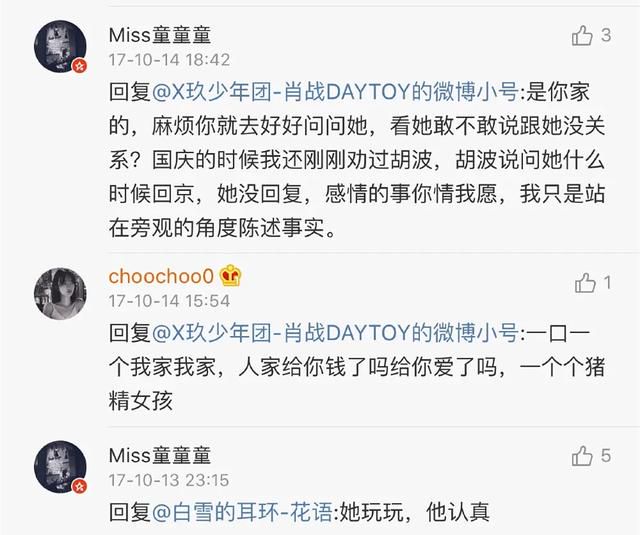Like the Miss童童童 comment with 3 likes
640x535 pixels.
(x=582, y=36)
